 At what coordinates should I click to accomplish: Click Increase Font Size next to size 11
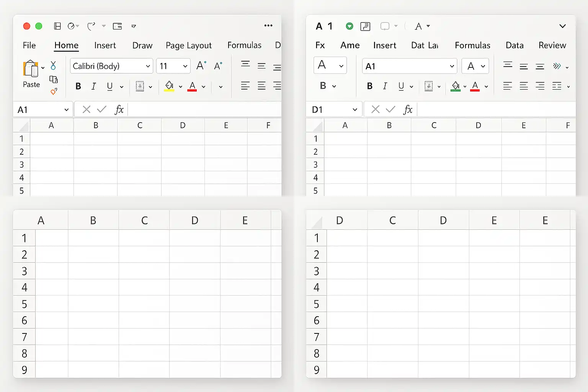(x=201, y=66)
